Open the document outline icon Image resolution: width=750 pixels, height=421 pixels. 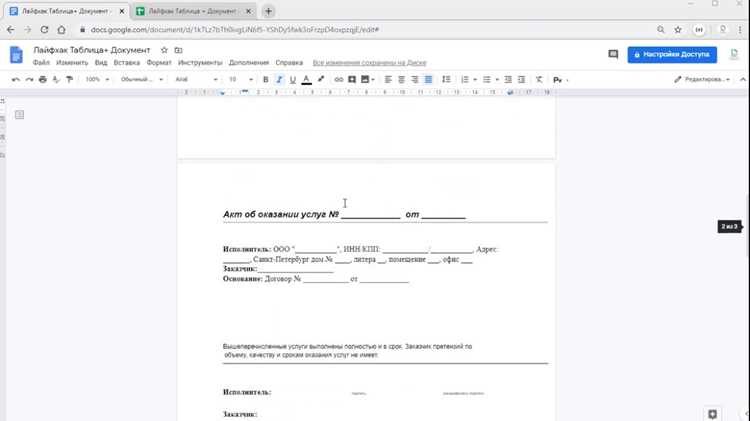pos(19,115)
